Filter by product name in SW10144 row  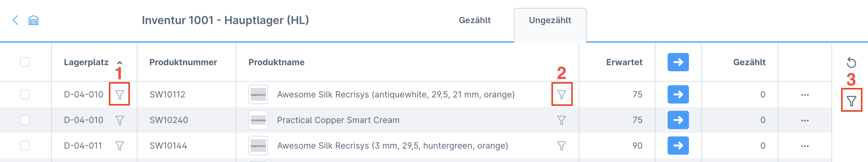pyautogui.click(x=561, y=146)
